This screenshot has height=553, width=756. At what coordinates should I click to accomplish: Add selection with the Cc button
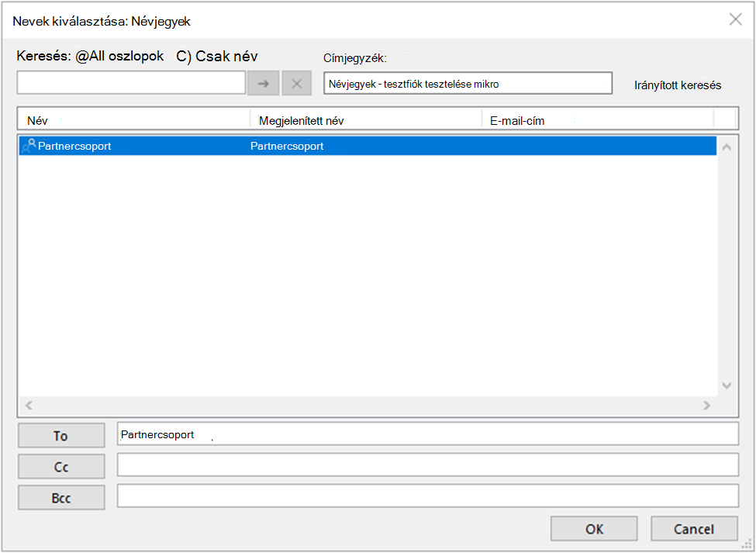pos(61,466)
